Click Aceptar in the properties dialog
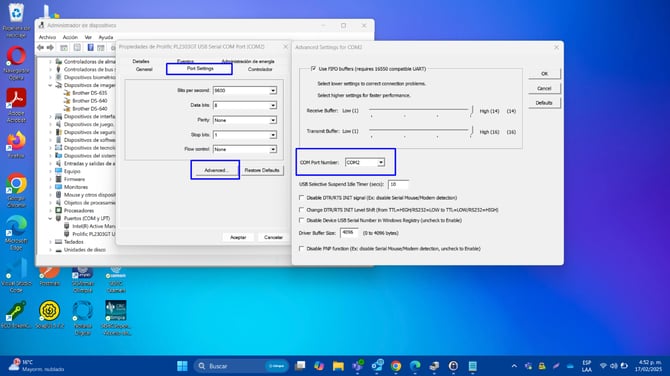Screen dimensions: 670x376 (238, 237)
